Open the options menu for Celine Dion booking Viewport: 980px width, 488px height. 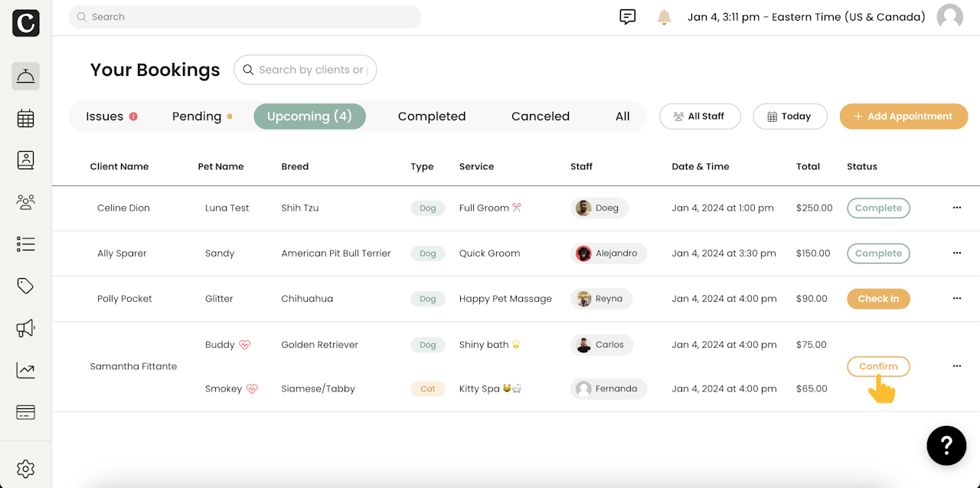(x=956, y=208)
